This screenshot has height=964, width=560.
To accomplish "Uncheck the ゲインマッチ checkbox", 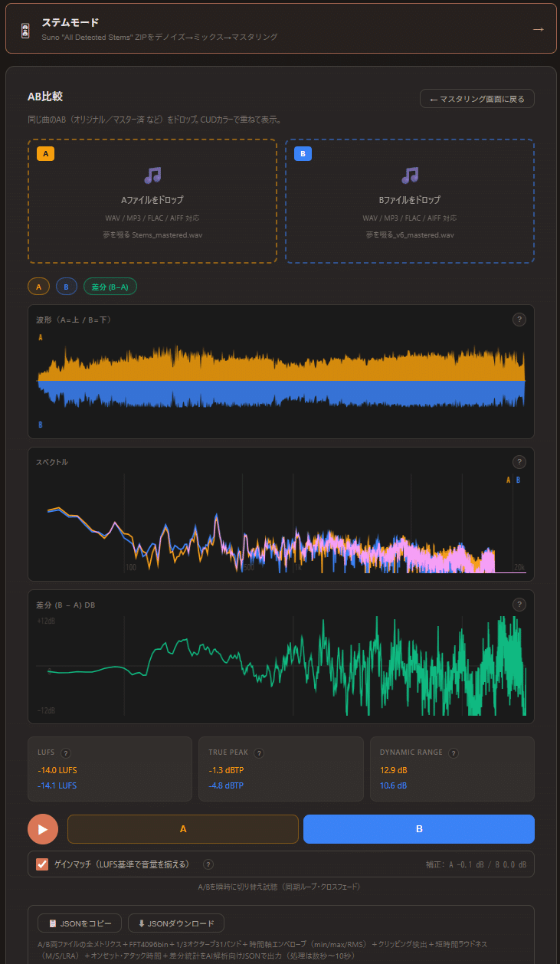I will coord(43,864).
